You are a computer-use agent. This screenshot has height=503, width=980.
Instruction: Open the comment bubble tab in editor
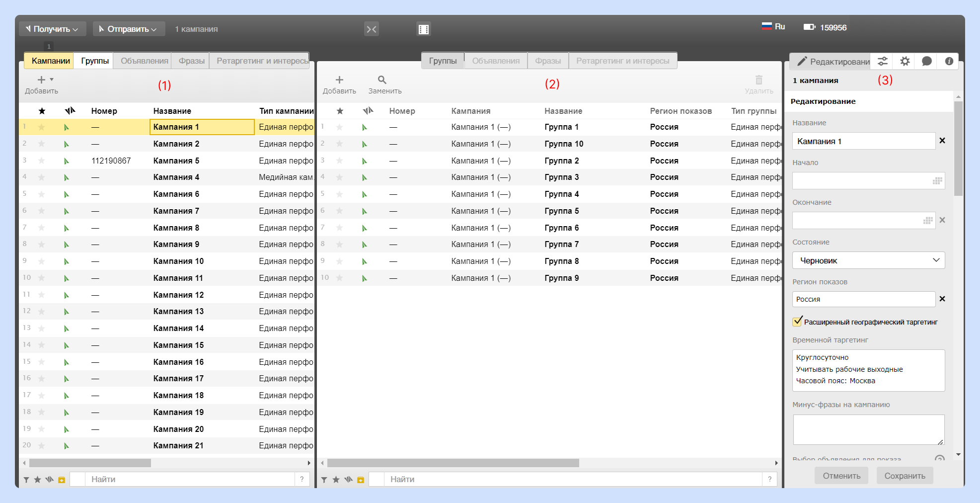[926, 61]
